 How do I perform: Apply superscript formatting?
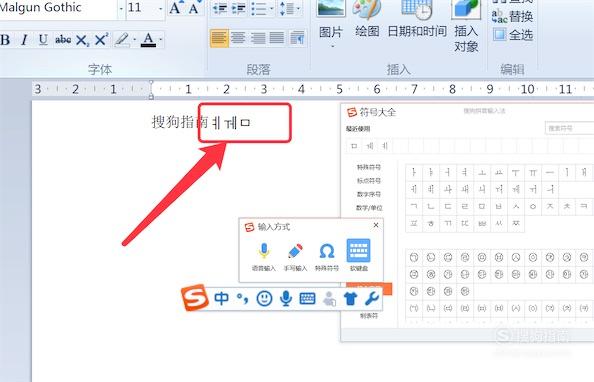pos(101,39)
